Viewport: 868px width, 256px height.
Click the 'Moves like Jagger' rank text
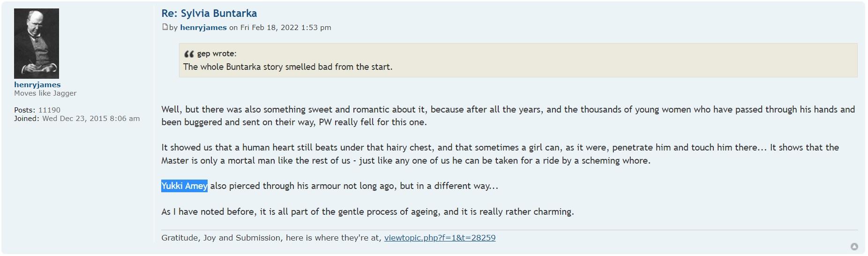coord(45,93)
